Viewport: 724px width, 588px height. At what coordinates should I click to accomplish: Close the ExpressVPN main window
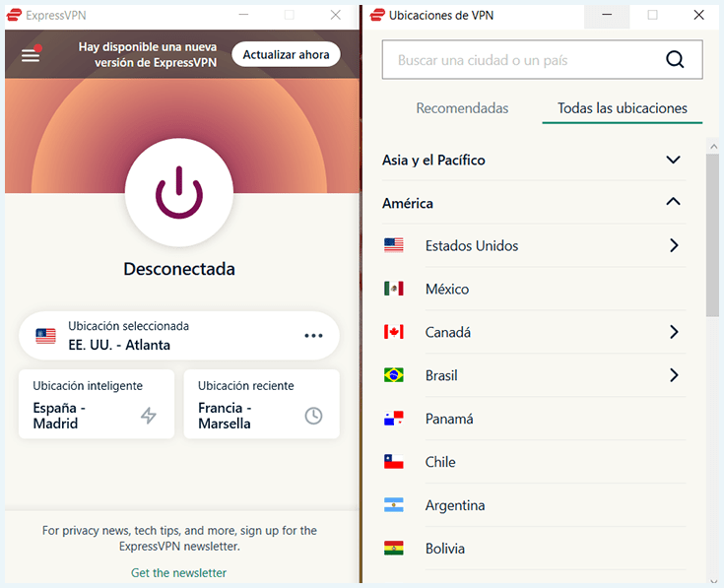tap(336, 15)
